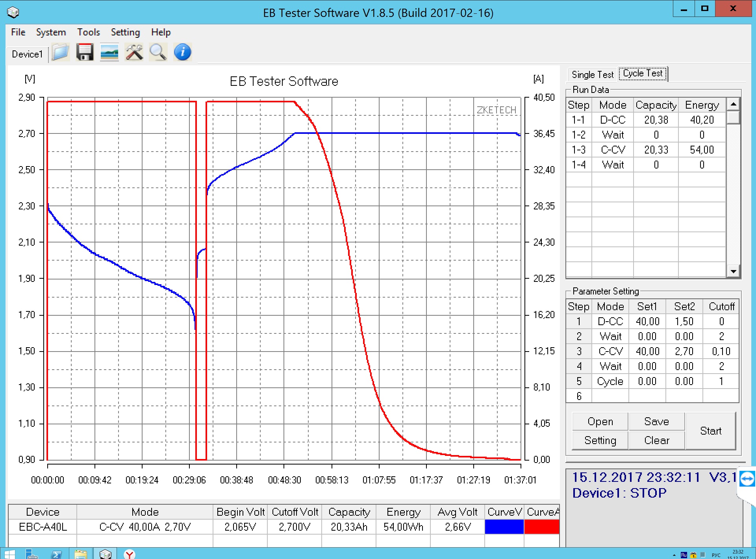Open the hammer and wrench tools icon
The height and width of the screenshot is (559, 756).
point(134,52)
